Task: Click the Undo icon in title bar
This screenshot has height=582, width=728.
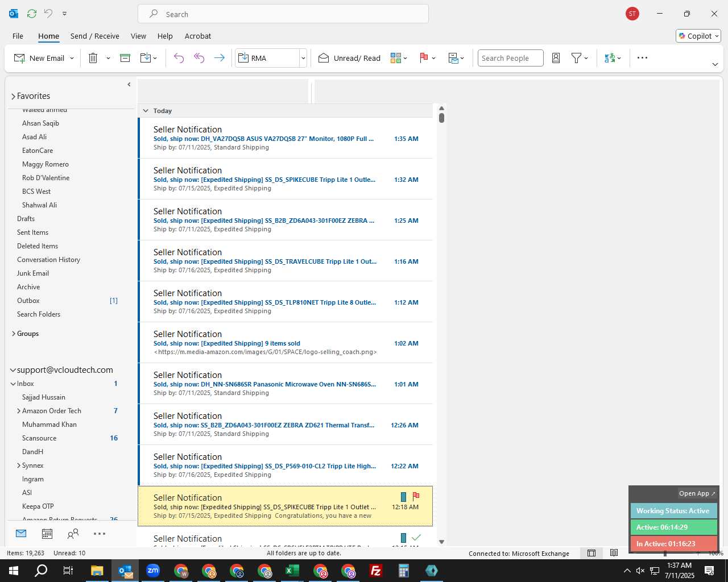Action: [x=48, y=13]
